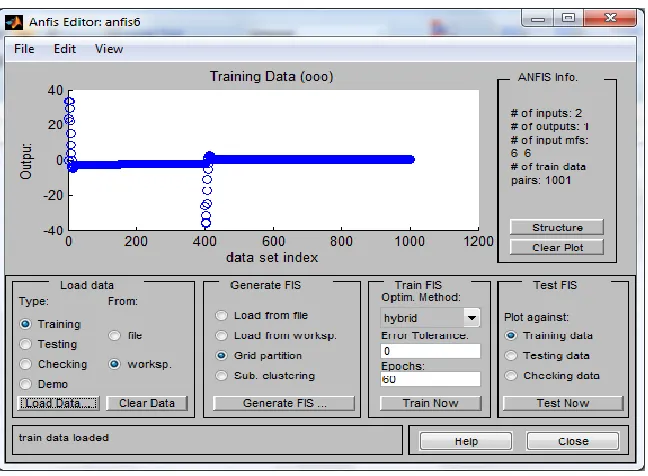648x476 pixels.
Task: Click the Epochs input field
Action: [430, 379]
